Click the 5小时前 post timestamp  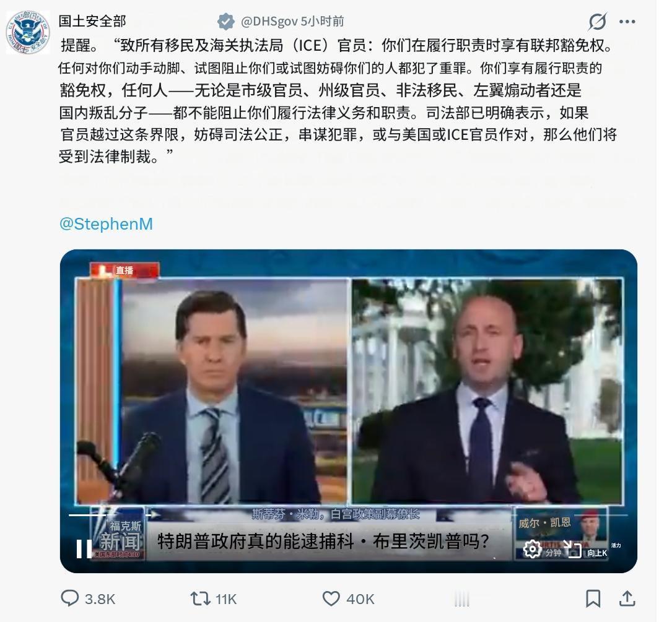pyautogui.click(x=322, y=21)
